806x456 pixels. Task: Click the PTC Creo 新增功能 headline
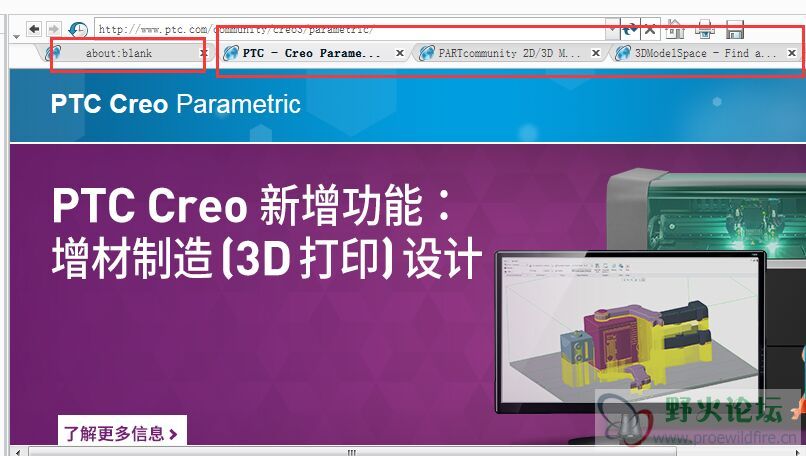[252, 207]
